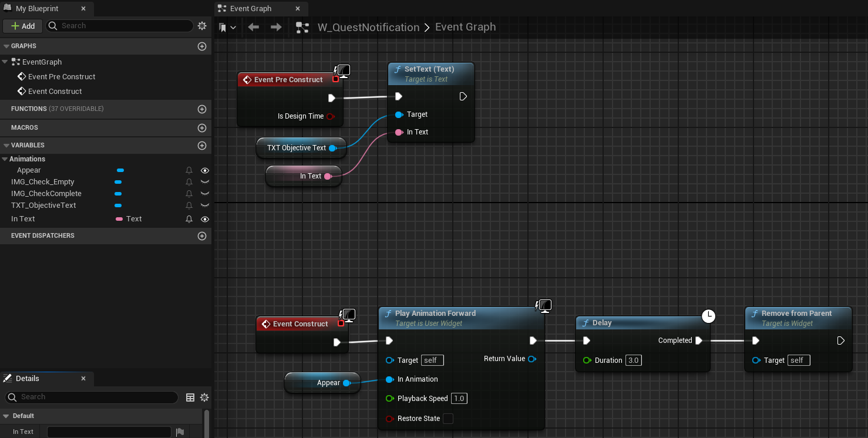Click the My Blueprint search field
868x438 pixels.
point(120,26)
